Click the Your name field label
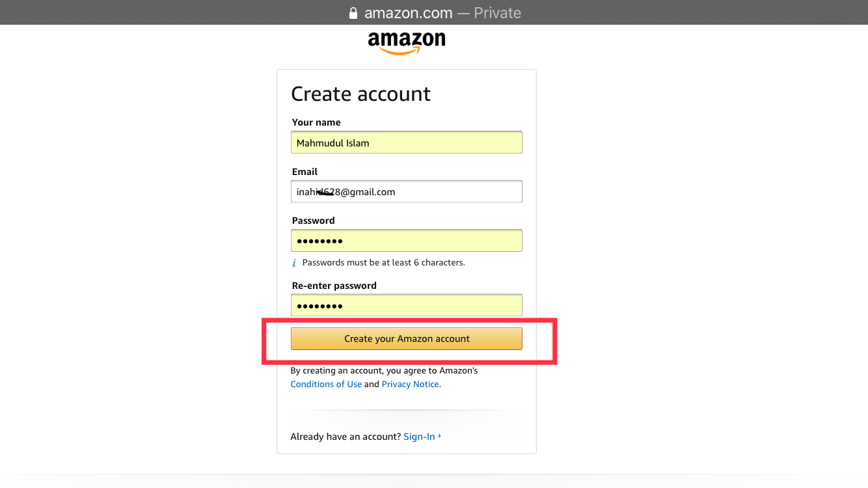The image size is (868, 488). [x=316, y=122]
